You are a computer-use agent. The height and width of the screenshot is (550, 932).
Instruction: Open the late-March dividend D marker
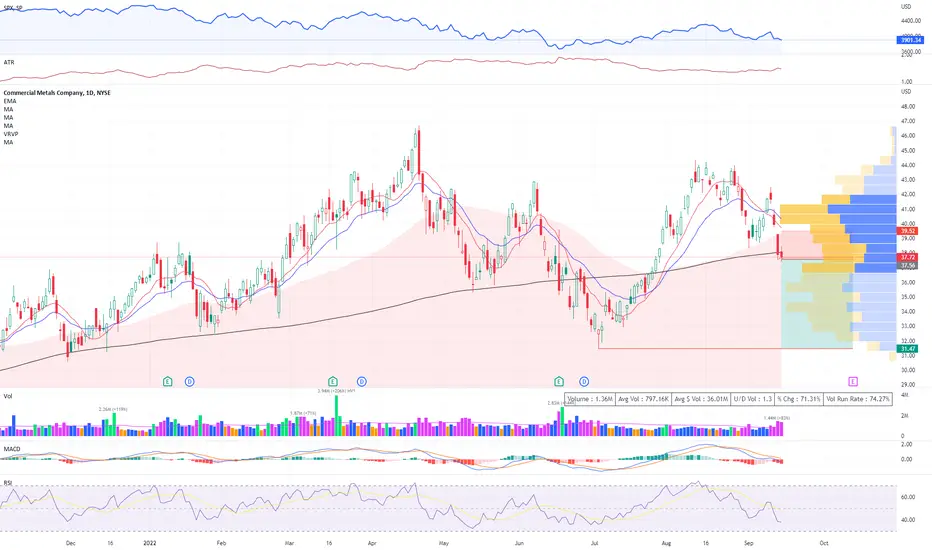pos(361,381)
